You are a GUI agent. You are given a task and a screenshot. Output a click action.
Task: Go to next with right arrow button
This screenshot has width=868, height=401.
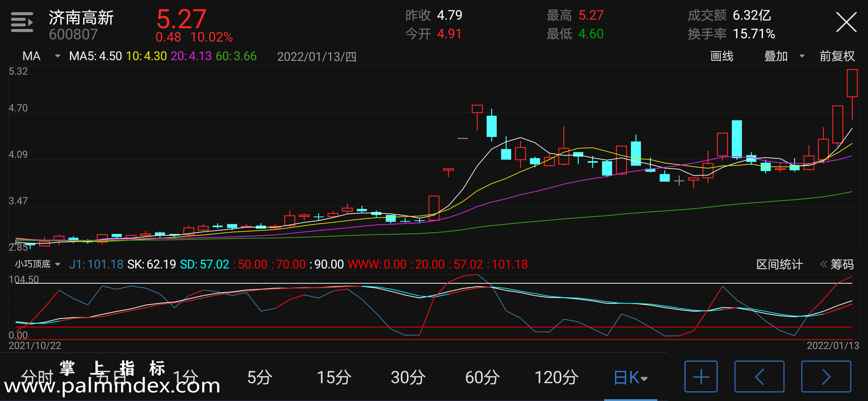826,376
